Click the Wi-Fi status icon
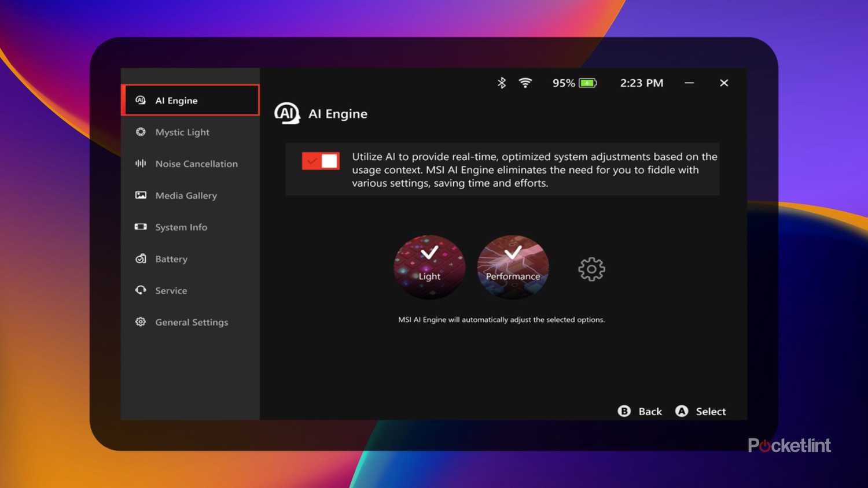 (x=525, y=83)
